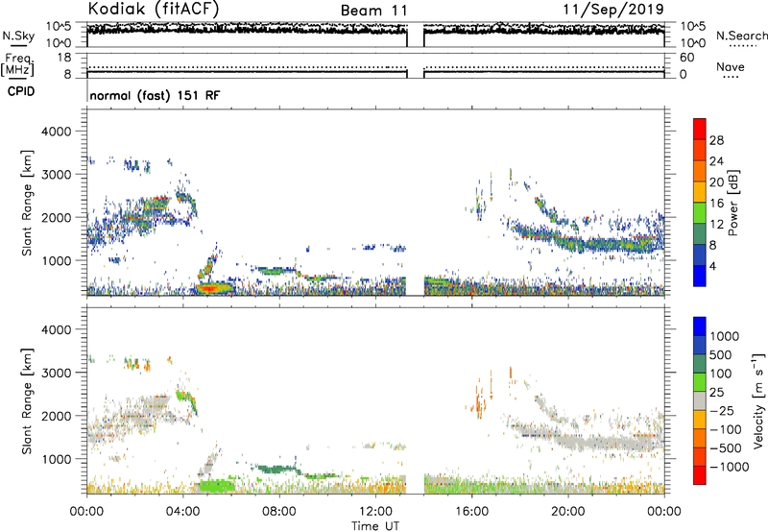The image size is (768, 532).
Task: Click the 'Time UT' axis title
Action: coord(375,525)
